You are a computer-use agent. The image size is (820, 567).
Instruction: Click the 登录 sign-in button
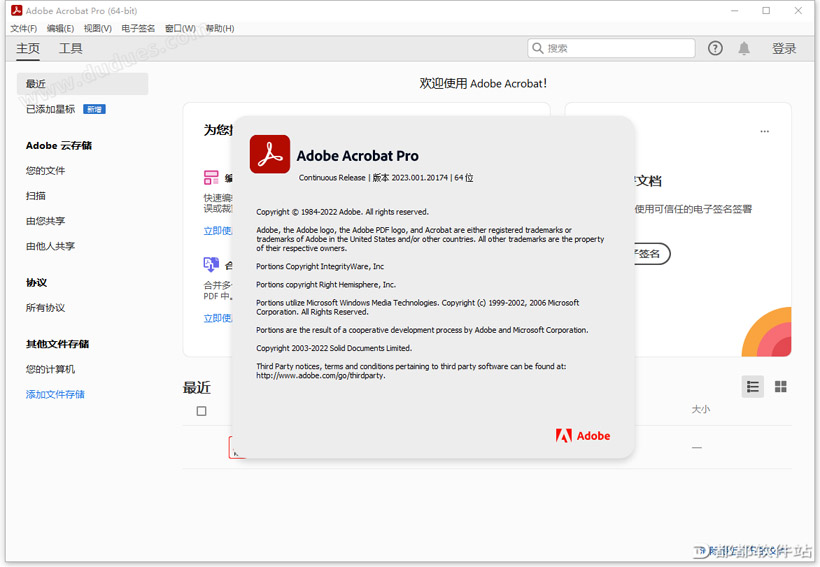pos(784,49)
